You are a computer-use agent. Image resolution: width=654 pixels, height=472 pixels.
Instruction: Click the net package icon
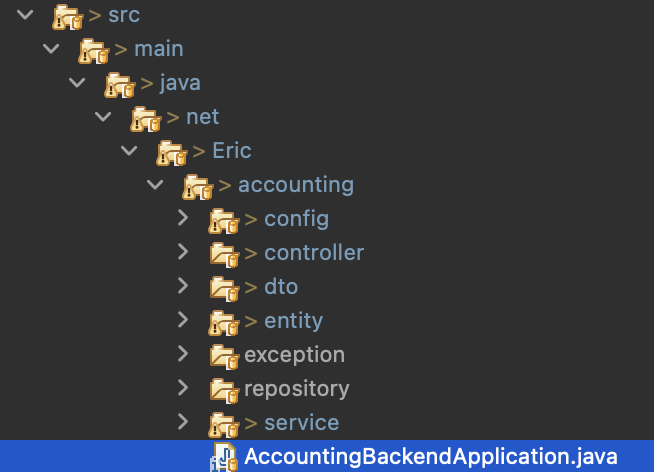pyautogui.click(x=146, y=118)
